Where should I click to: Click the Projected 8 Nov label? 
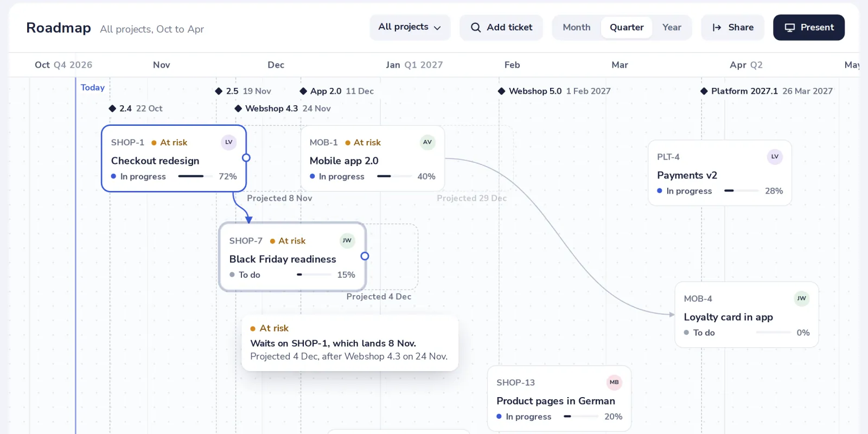pos(279,198)
